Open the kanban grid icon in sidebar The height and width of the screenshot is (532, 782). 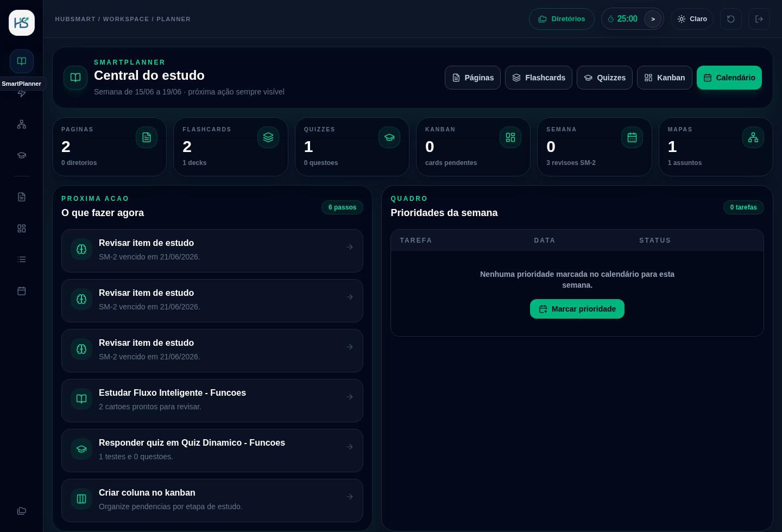tap(22, 229)
